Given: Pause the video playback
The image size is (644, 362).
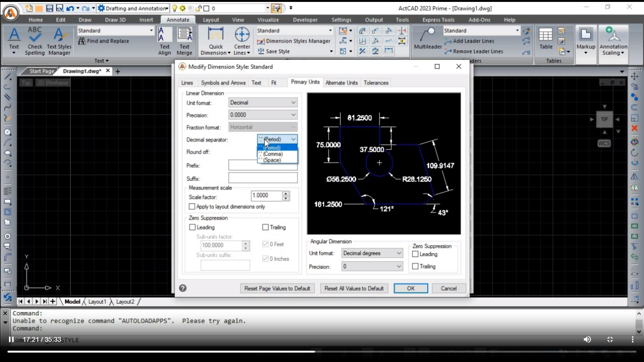Looking at the screenshot, I should coord(11,339).
